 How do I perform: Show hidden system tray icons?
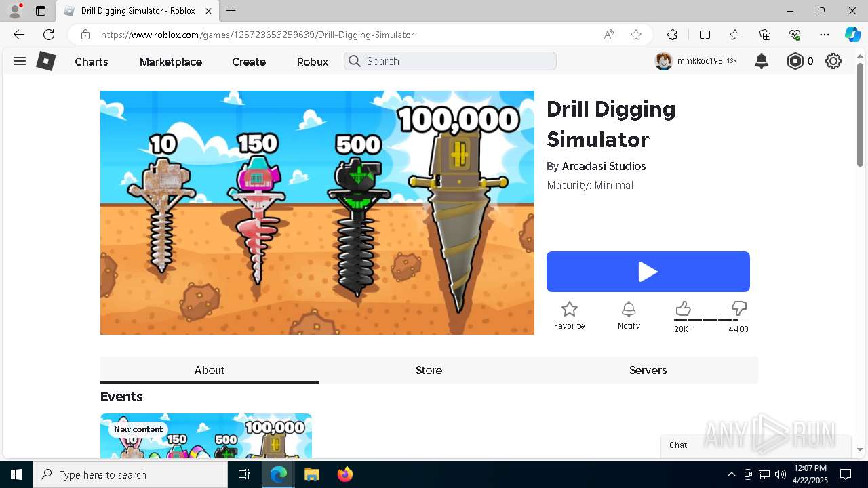pos(731,474)
